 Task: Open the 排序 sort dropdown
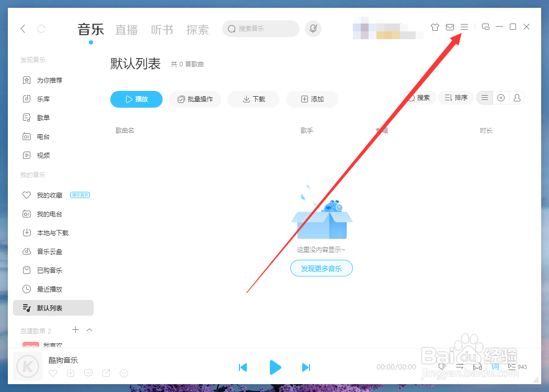coord(456,98)
